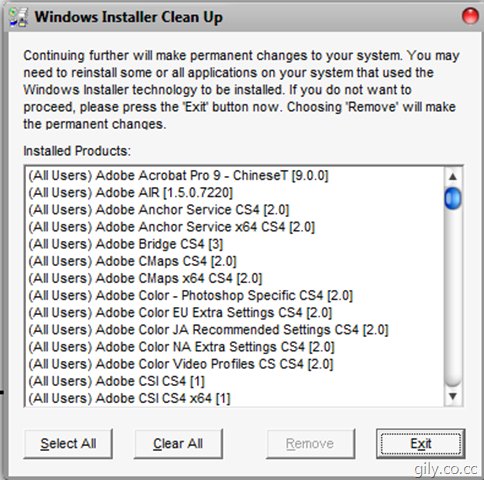Select Adobe Anchor Service x64 CS4 entry
Viewport: 484px width, 480px height.
(171, 227)
